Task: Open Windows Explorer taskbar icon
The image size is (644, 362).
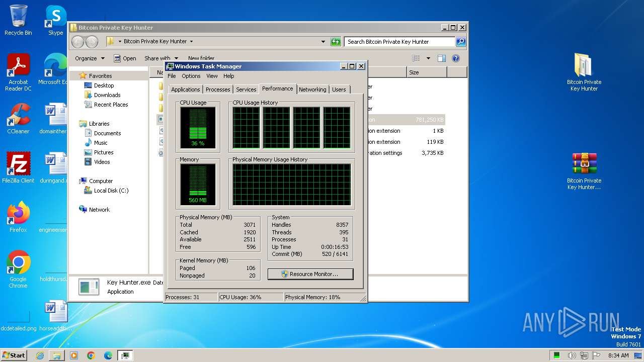Action: tap(57, 355)
